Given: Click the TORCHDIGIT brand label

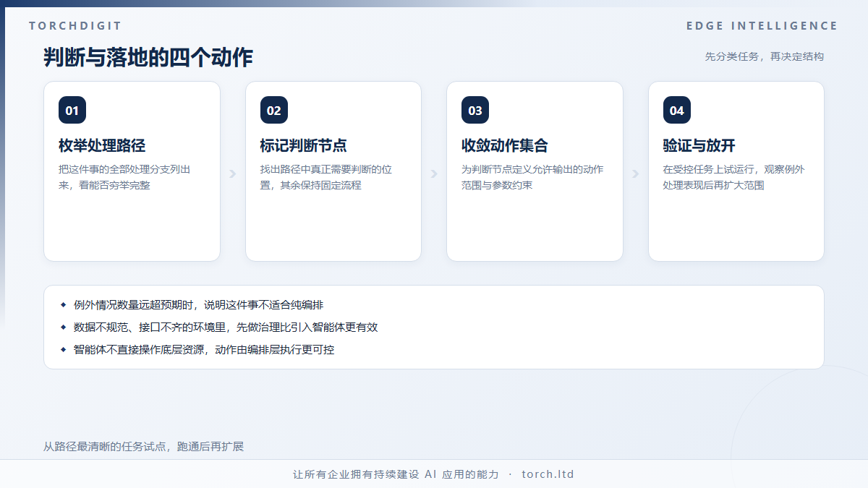Looking at the screenshot, I should (x=76, y=26).
